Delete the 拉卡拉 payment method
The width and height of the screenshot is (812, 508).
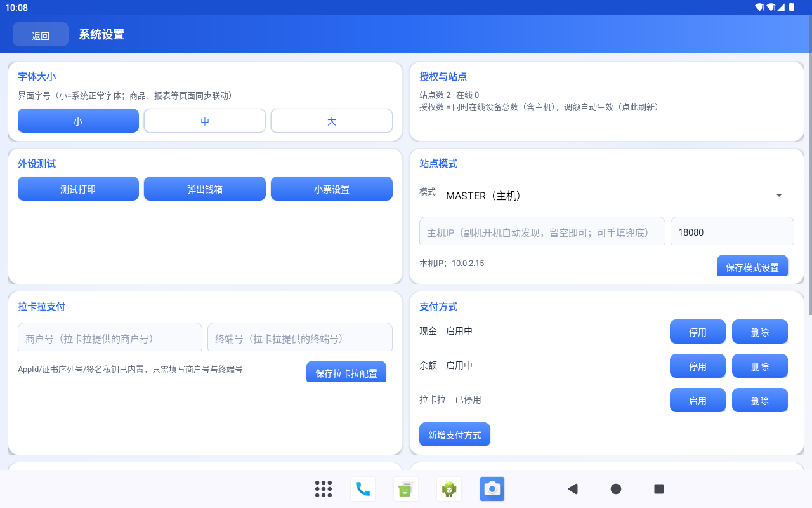[760, 400]
